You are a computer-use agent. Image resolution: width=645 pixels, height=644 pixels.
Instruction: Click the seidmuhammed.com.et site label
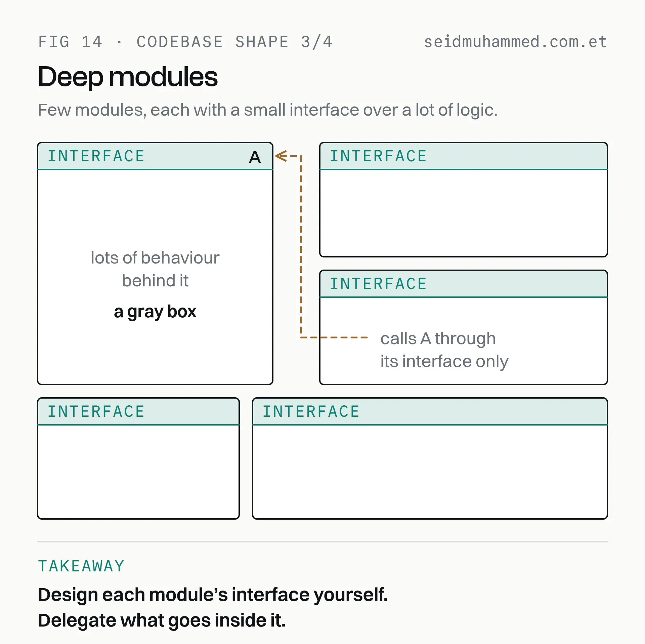515,42
